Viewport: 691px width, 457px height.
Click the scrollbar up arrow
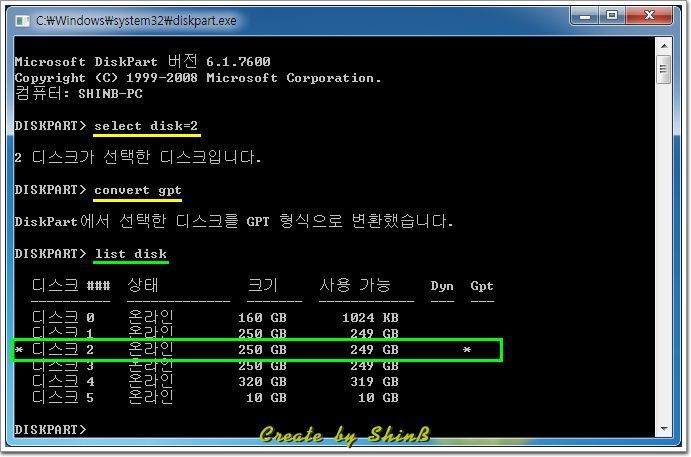(664, 46)
